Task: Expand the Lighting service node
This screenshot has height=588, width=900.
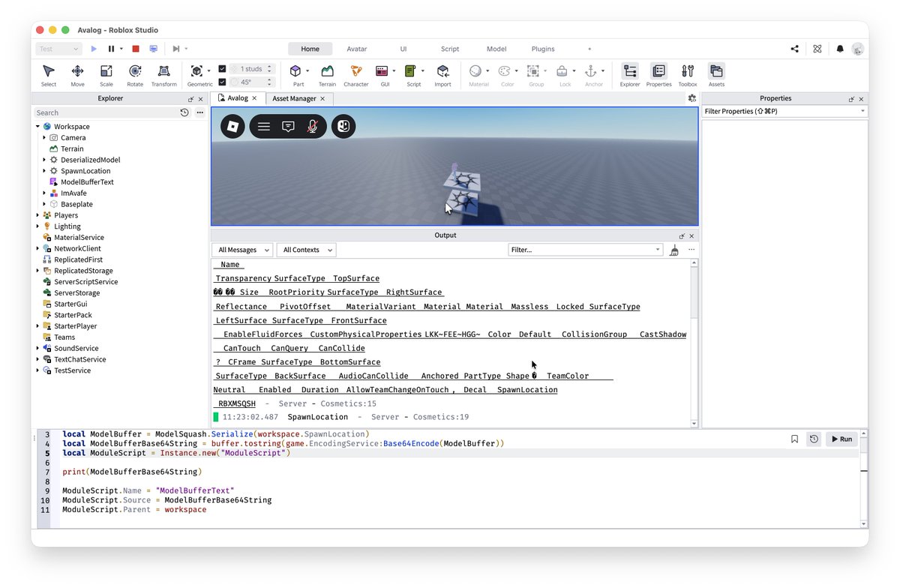Action: (x=38, y=226)
